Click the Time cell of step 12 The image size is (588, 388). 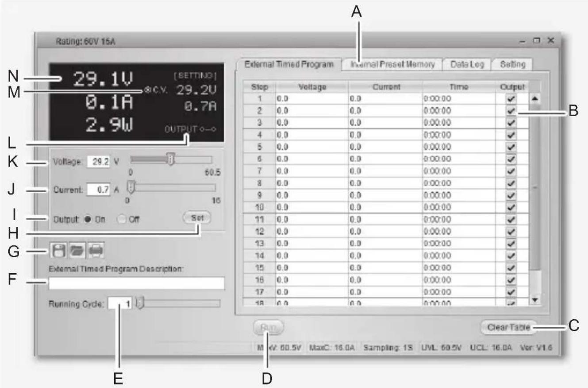(x=459, y=231)
